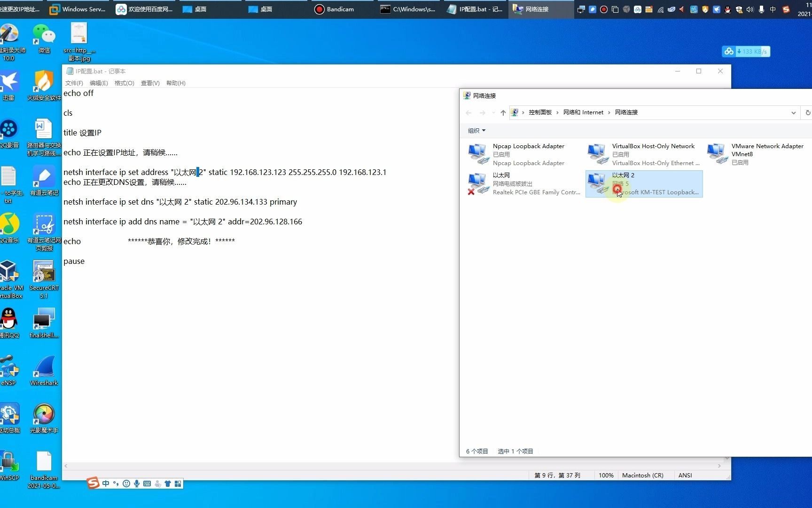This screenshot has width=812, height=508.
Task: Open 迅雷 desktop shortcut
Action: tap(9, 86)
